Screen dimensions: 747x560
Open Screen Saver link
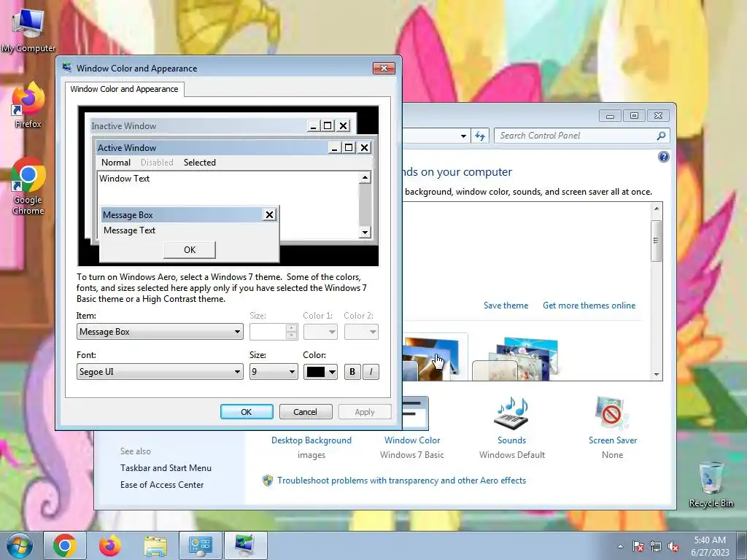613,440
